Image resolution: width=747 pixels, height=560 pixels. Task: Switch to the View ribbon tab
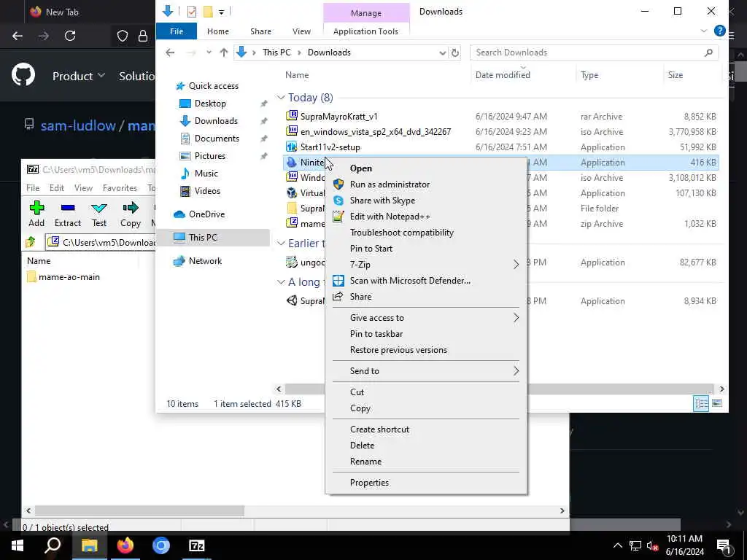(301, 31)
